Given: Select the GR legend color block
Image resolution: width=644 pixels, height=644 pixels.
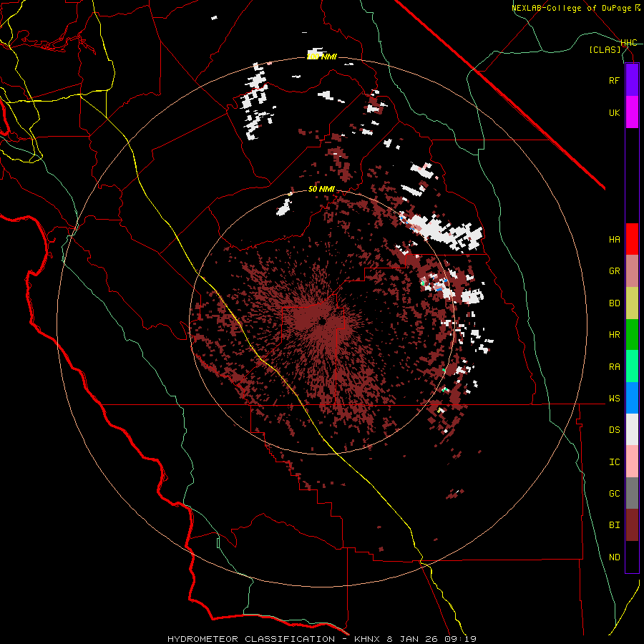Looking at the screenshot, I should point(632,271).
